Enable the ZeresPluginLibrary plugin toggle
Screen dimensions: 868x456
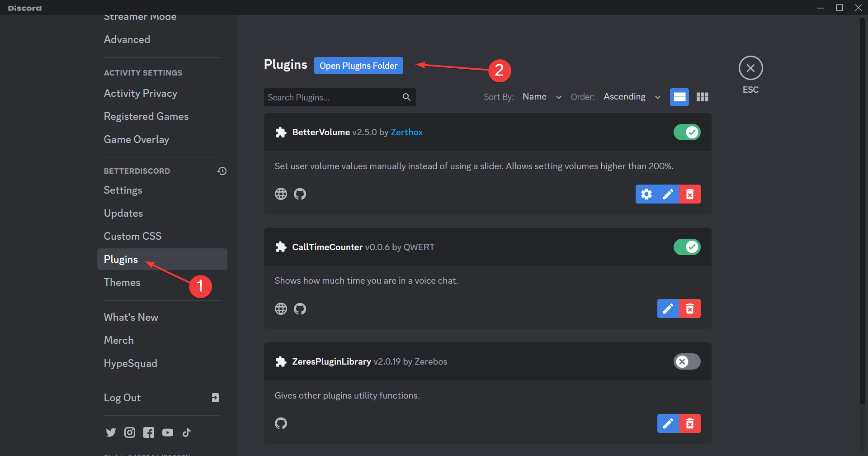click(x=687, y=361)
